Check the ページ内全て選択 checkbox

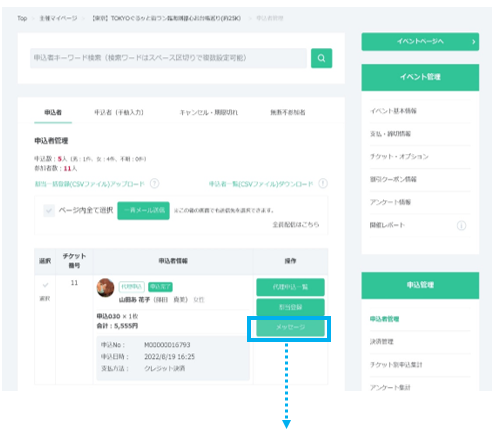pos(49,210)
